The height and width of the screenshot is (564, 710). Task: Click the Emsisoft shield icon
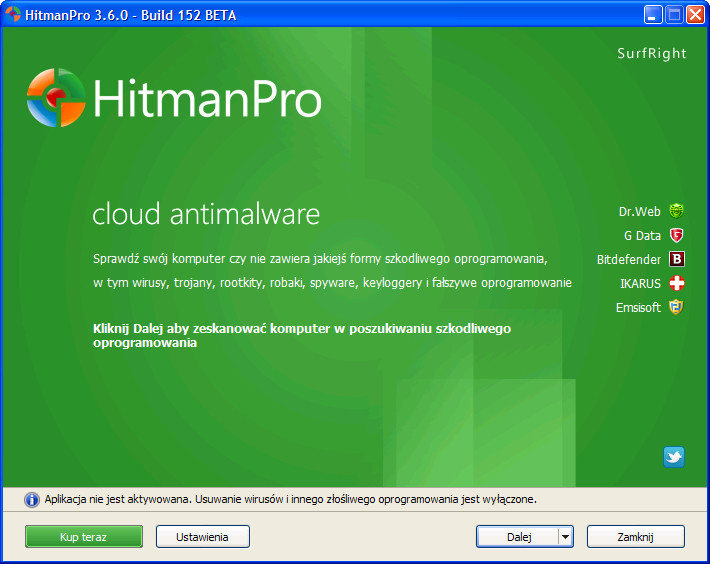676,307
